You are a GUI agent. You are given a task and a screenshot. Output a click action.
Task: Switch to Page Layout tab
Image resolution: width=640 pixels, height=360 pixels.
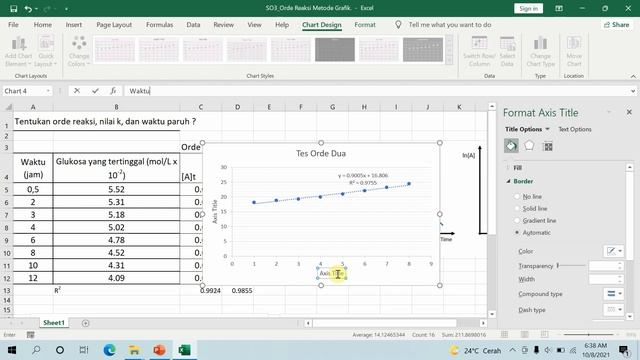pyautogui.click(x=114, y=24)
